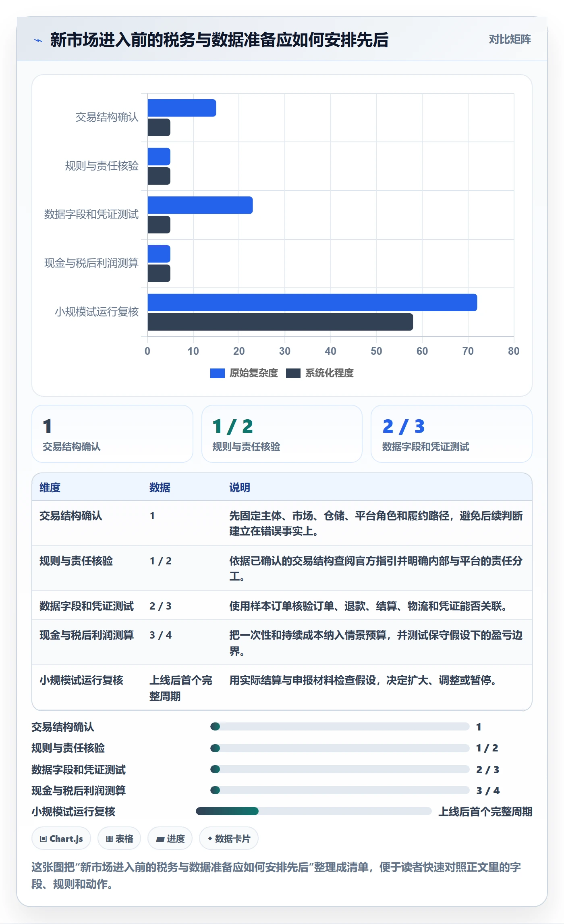Click the 进度 tag chip
The width and height of the screenshot is (564, 924).
(170, 839)
